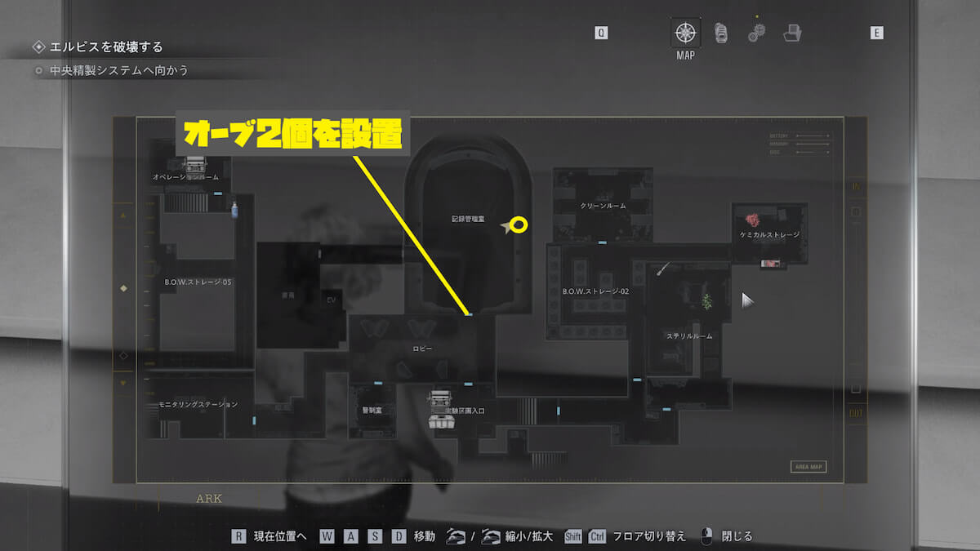
Task: Click zoom IN label on right slider
Action: click(x=856, y=187)
